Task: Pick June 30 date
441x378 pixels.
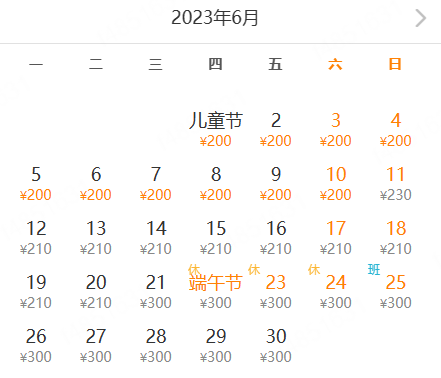Action: coord(276,345)
